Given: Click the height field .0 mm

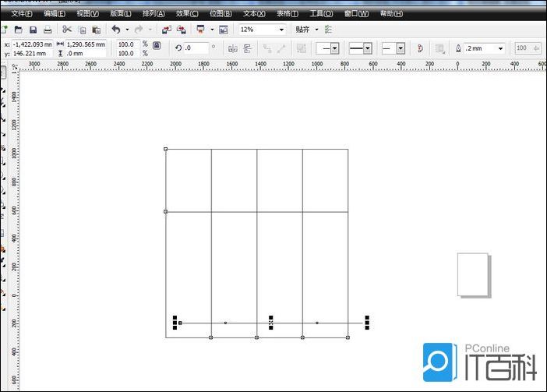Looking at the screenshot, I should tap(86, 54).
